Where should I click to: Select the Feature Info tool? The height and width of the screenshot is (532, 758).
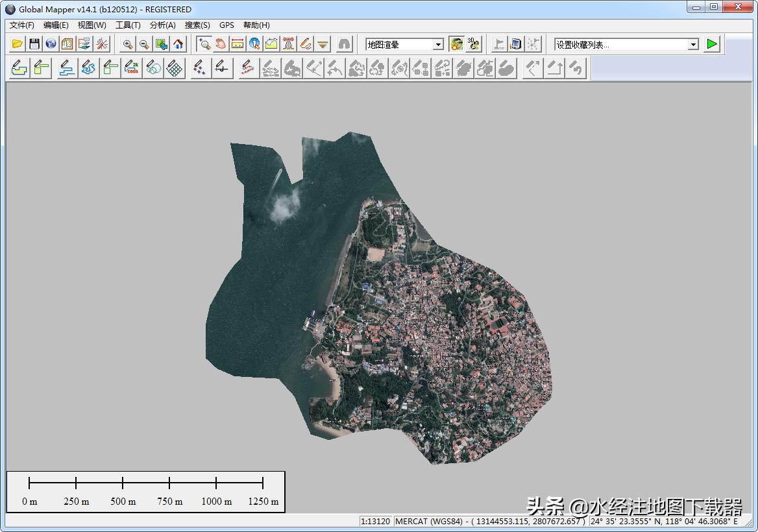(x=254, y=44)
